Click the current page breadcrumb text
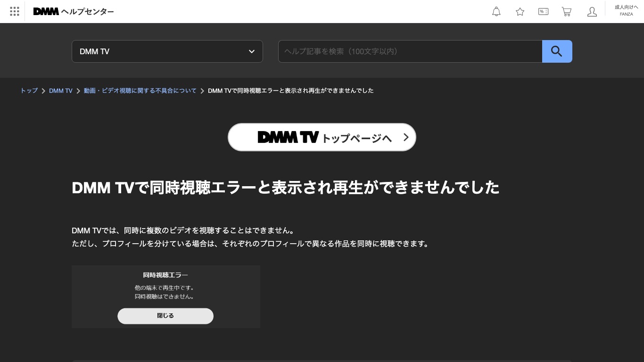The image size is (644, 362). (x=291, y=90)
